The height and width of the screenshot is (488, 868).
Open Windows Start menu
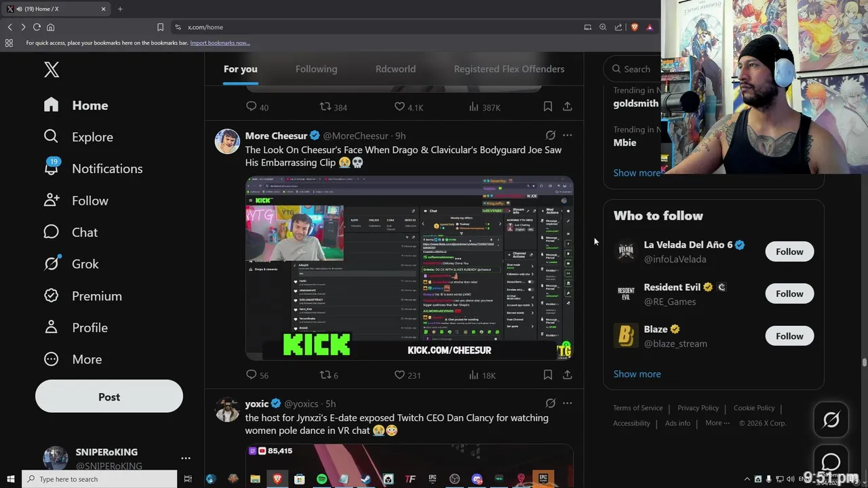click(10, 479)
